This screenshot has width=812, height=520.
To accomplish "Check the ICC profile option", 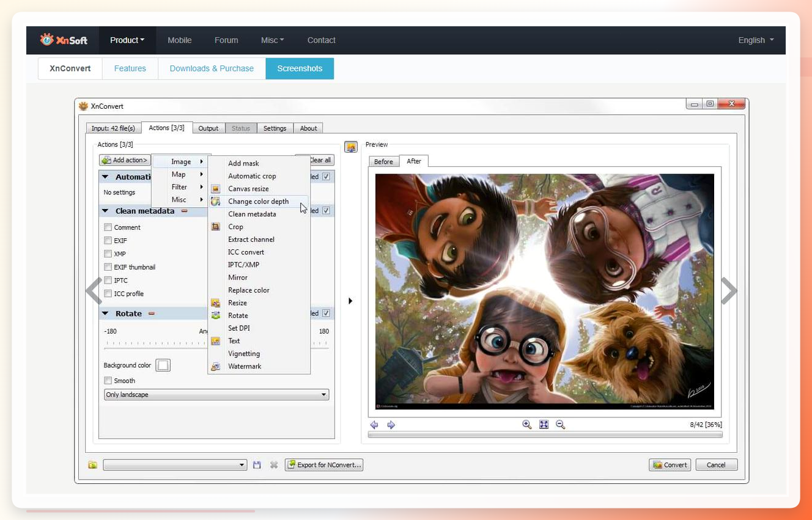I will coord(108,294).
